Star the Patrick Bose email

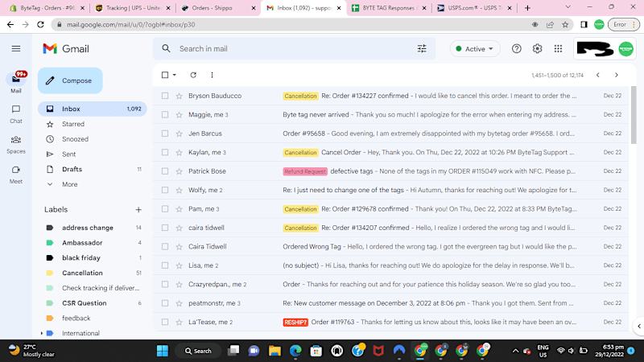tap(179, 171)
